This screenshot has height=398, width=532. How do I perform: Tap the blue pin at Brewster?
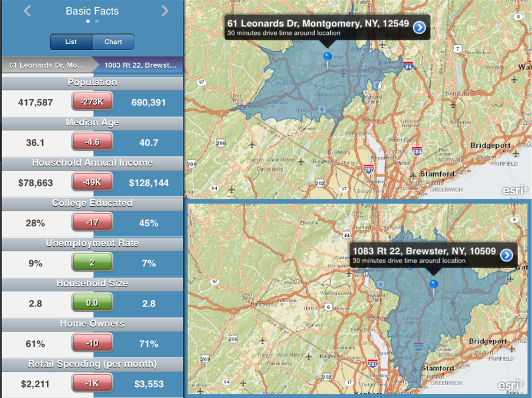[434, 285]
